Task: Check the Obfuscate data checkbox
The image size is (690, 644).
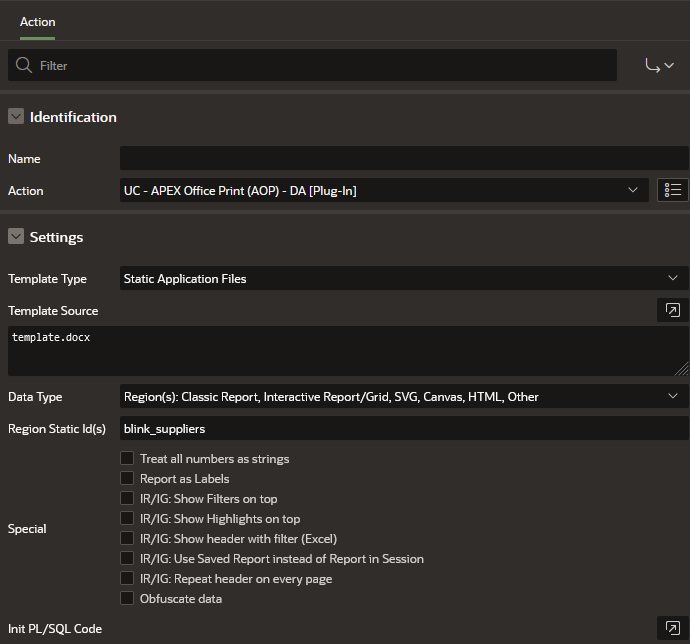Action: point(127,599)
